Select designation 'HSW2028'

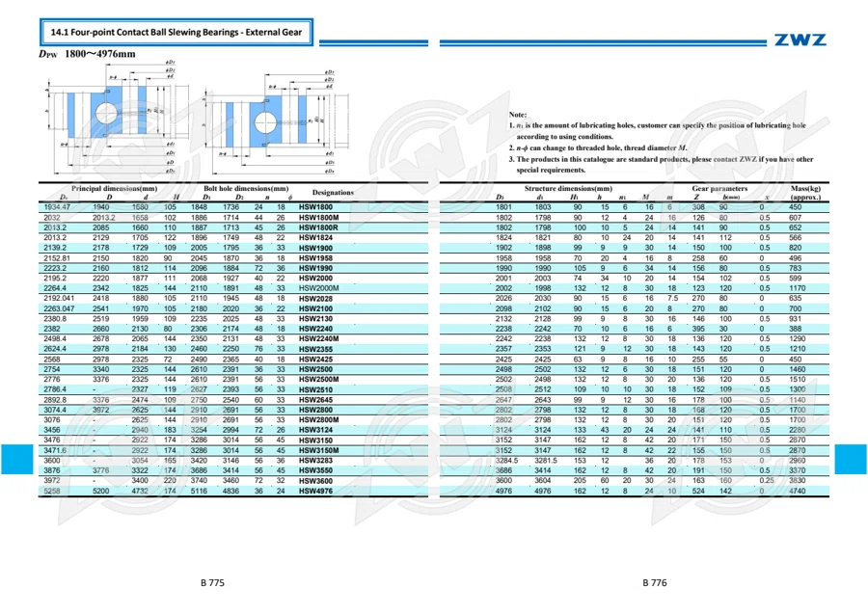pos(315,299)
